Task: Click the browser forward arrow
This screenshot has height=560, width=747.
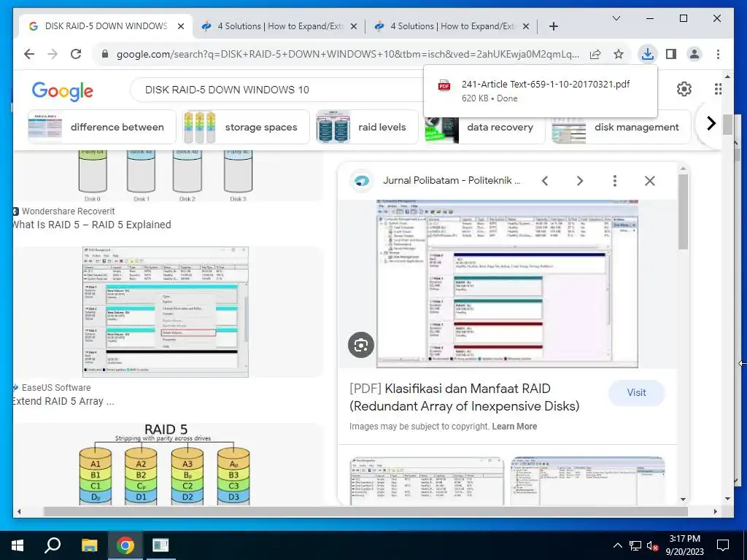Action: tap(53, 54)
